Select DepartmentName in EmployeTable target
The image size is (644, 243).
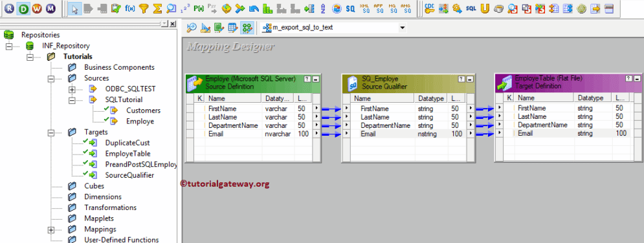coord(542,125)
